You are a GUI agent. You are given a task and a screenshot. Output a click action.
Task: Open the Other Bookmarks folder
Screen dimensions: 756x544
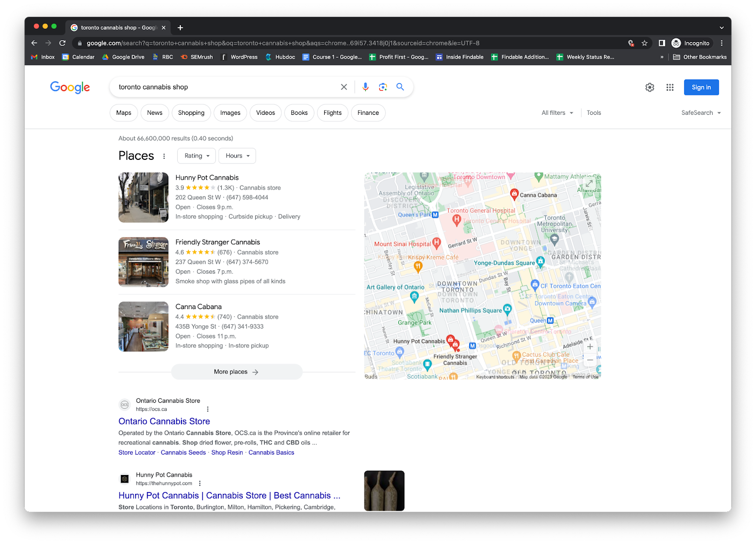(700, 57)
